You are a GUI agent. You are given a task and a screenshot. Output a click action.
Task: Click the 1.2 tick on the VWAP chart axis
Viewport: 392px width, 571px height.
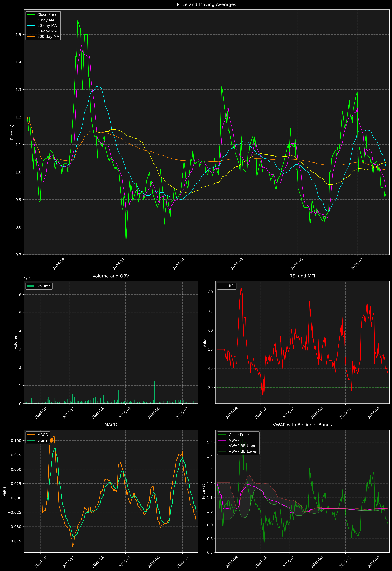point(210,484)
